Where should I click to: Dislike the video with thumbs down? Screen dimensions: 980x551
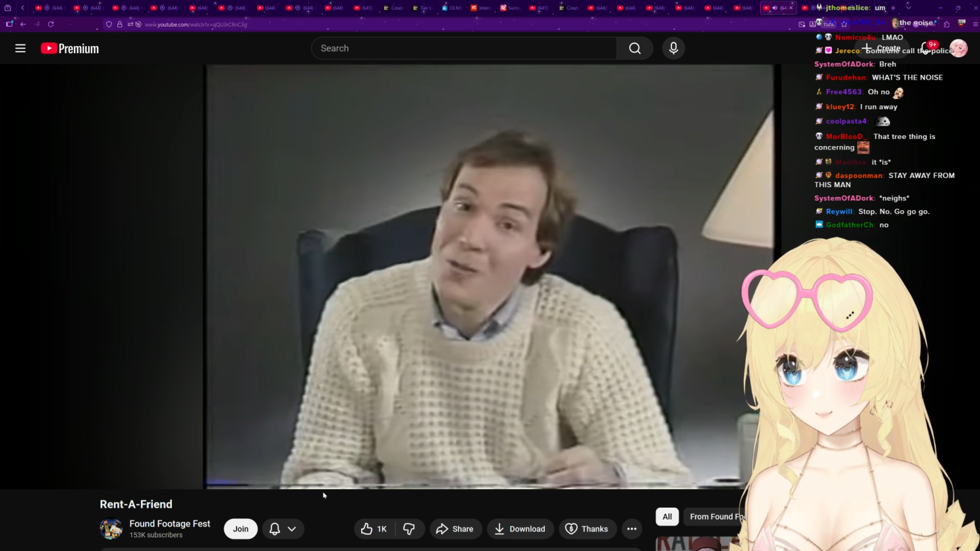409,529
